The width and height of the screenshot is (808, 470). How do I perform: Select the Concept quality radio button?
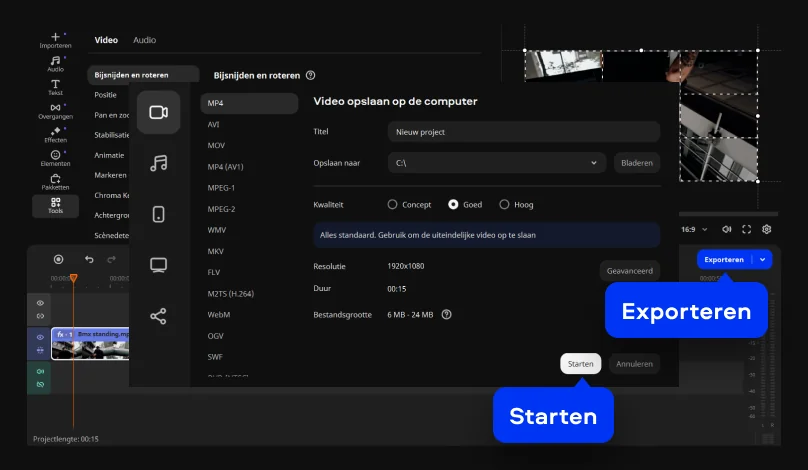(393, 204)
